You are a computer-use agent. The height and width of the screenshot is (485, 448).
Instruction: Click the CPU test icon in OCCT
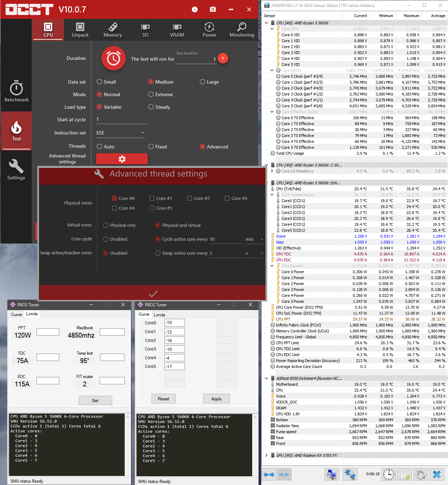(48, 30)
